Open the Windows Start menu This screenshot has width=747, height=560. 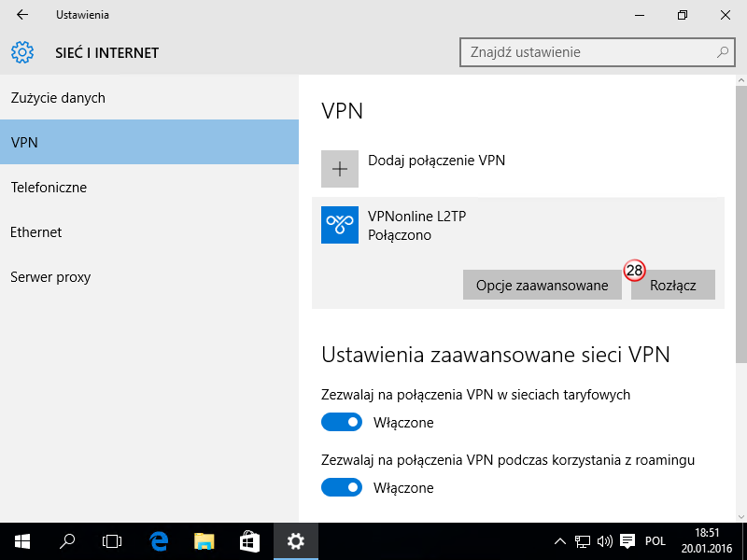(x=22, y=541)
